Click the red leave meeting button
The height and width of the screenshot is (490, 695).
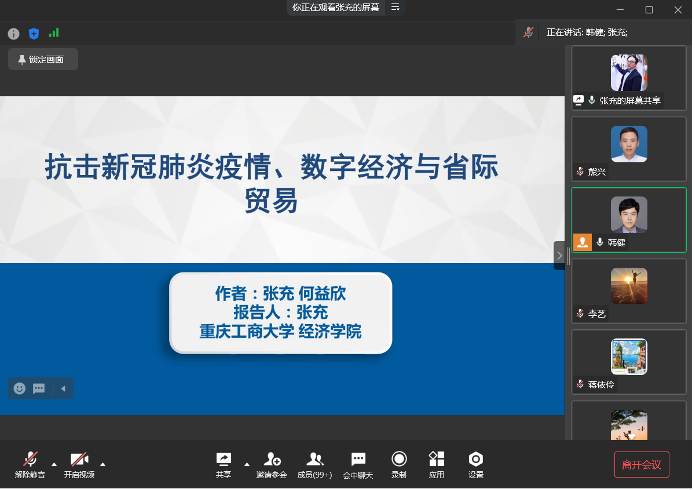pyautogui.click(x=641, y=464)
